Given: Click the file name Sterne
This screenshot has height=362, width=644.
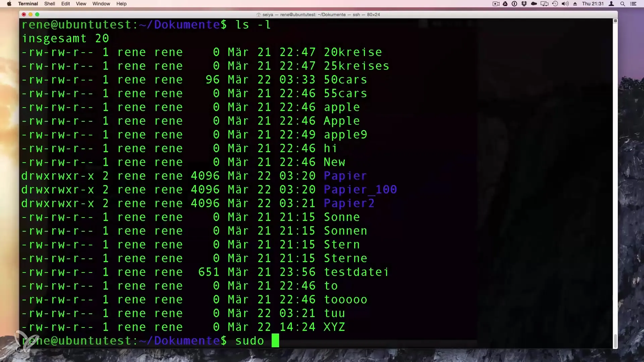Looking at the screenshot, I should point(345,258).
